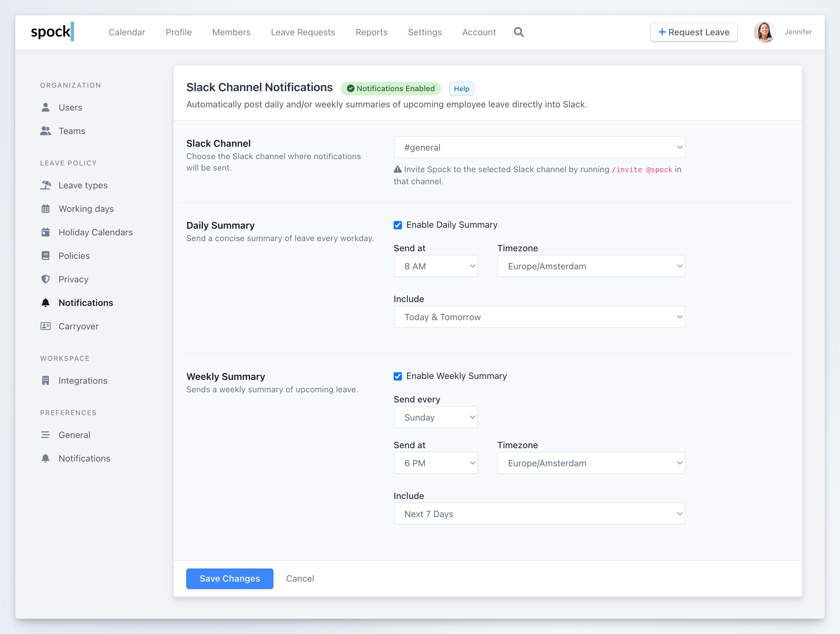Select the Privacy shield icon
840x634 pixels.
tap(46, 279)
